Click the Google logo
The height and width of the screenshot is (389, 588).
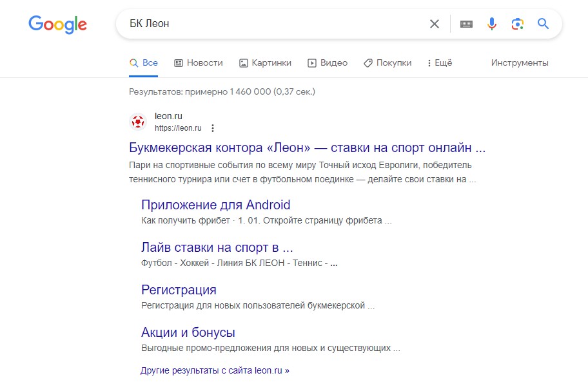click(58, 24)
